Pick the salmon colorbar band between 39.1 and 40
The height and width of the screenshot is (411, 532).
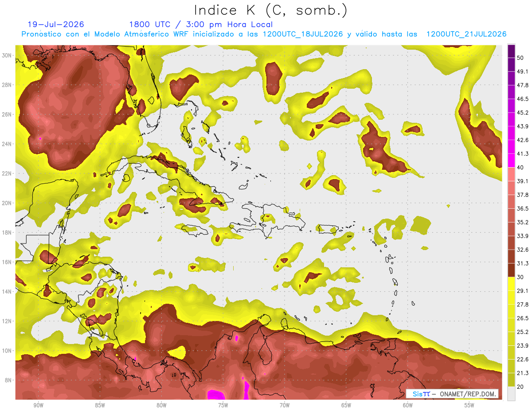click(512, 174)
